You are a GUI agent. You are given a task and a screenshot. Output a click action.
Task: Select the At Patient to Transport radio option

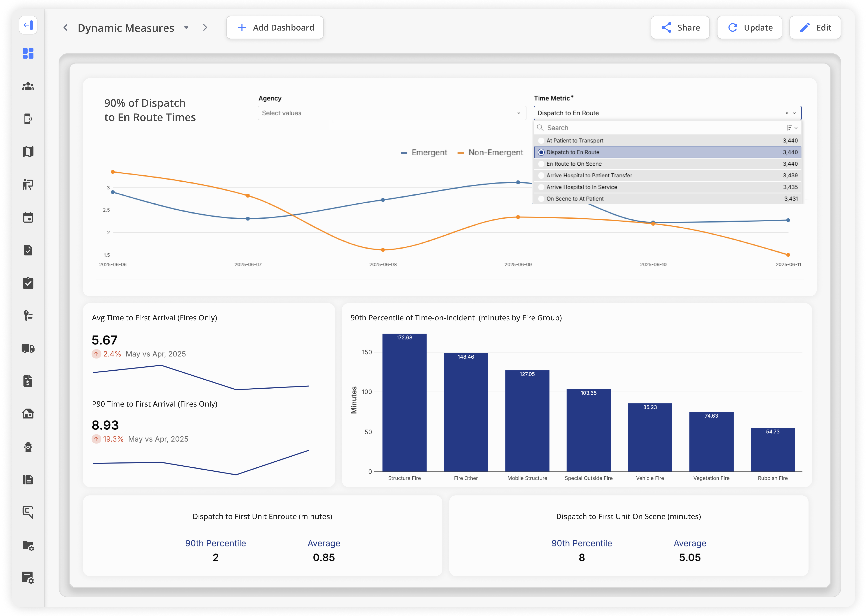541,141
